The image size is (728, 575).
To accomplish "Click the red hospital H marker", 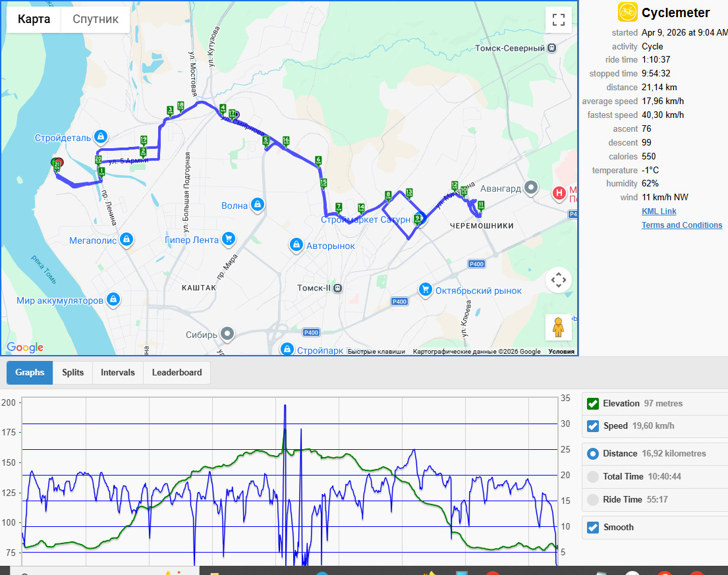I will [559, 192].
